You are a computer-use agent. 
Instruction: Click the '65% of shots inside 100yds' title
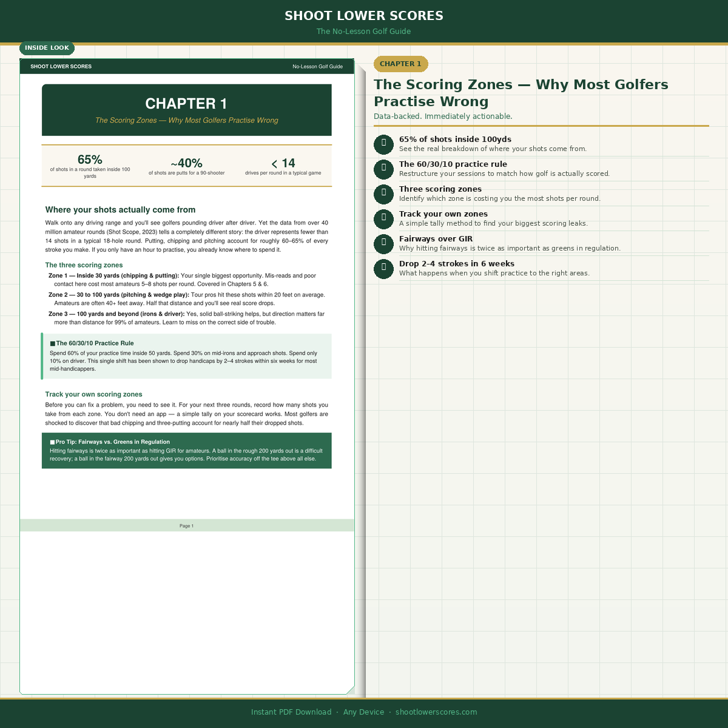tap(455, 140)
